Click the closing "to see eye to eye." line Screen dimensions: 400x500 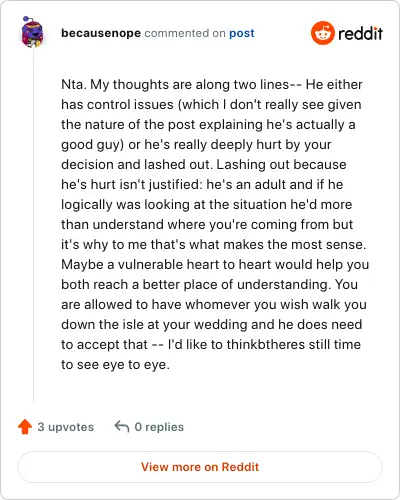115,365
